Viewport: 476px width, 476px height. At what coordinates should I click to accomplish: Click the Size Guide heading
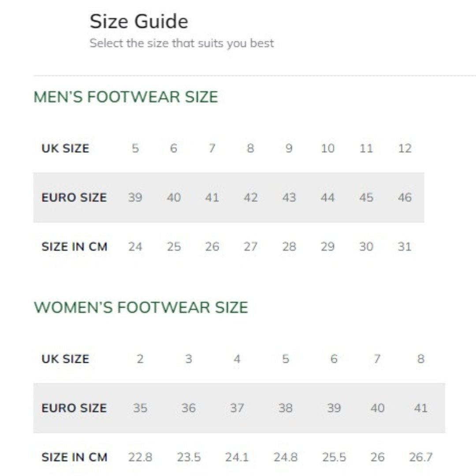[139, 22]
